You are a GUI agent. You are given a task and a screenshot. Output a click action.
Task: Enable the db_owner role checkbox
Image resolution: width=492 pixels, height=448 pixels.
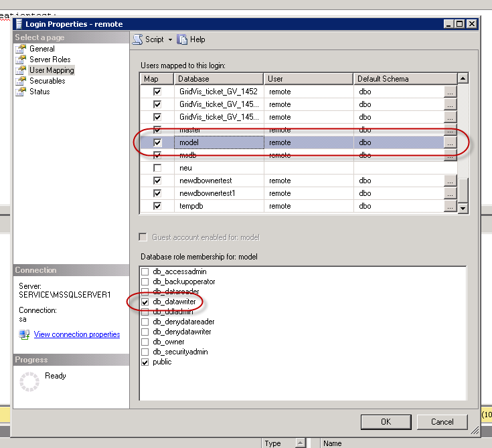(145, 342)
